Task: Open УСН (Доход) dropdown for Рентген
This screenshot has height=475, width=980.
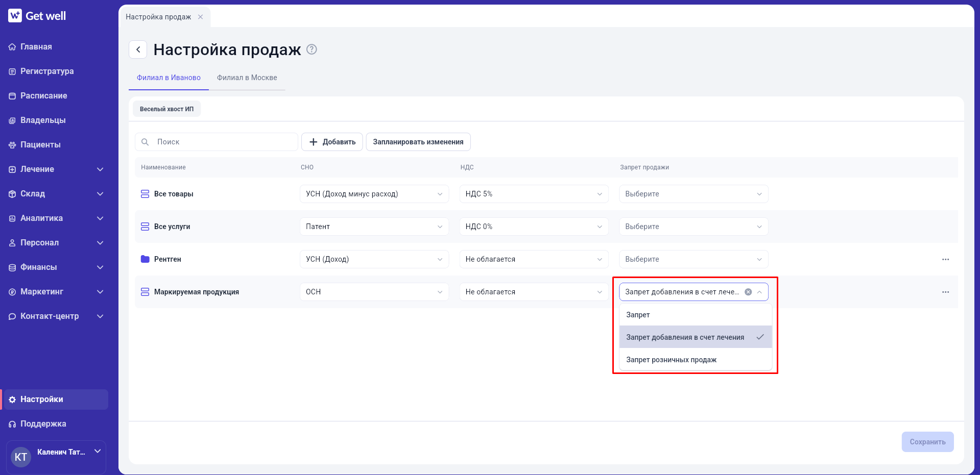Action: pos(374,259)
